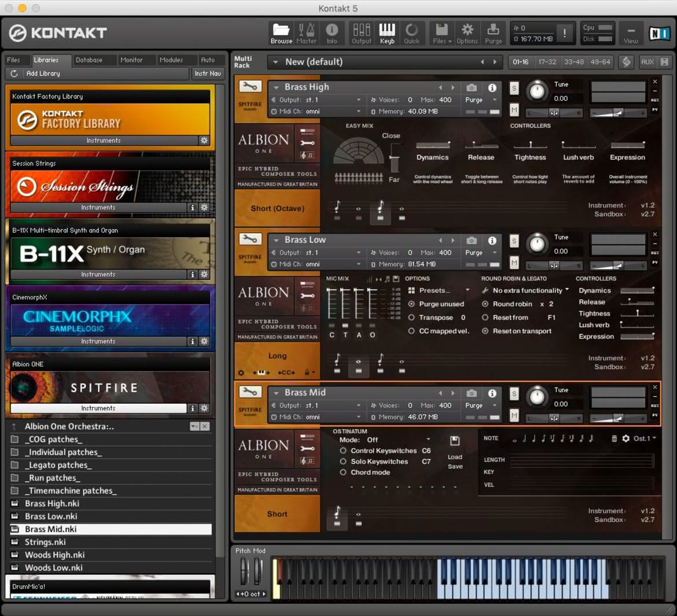This screenshot has height=616, width=677.
Task: Adjust the Close/Far easy mix slider
Action: [394, 157]
